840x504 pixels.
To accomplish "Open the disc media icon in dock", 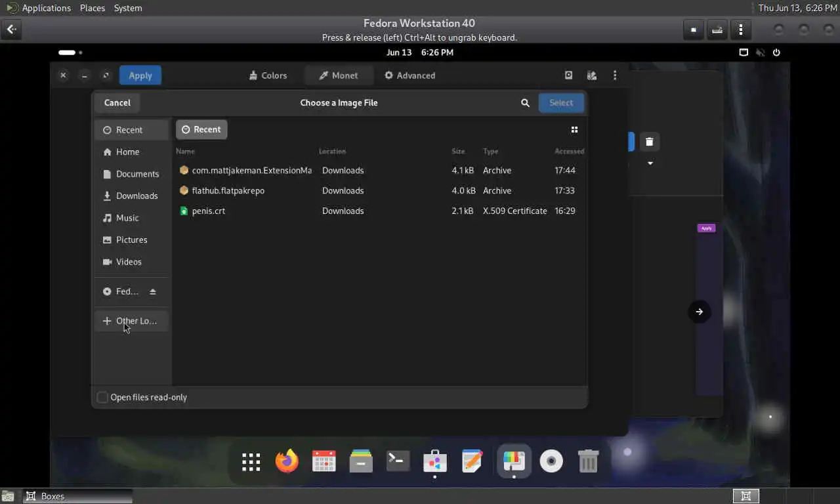I will (551, 461).
